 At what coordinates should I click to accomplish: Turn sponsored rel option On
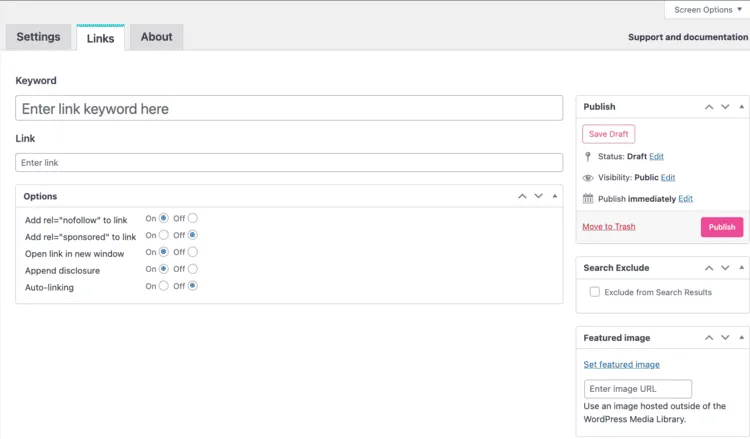pos(164,235)
